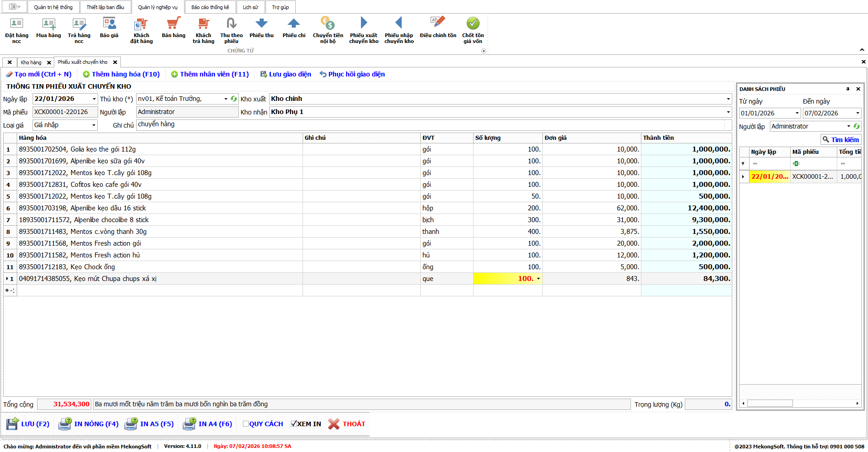This screenshot has height=452, width=868.
Task: Enable the QUY CÁCH checkbox
Action: coord(246,424)
